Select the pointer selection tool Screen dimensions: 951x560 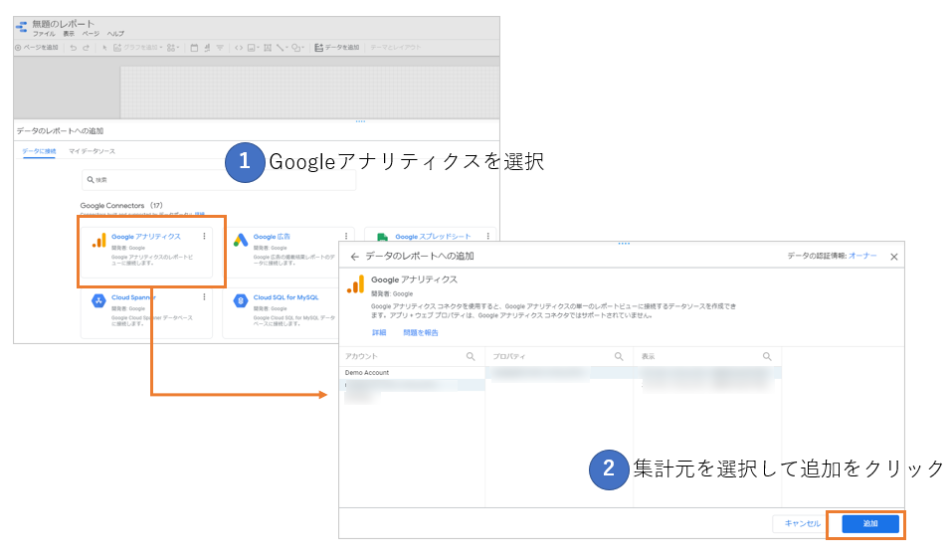tap(104, 48)
